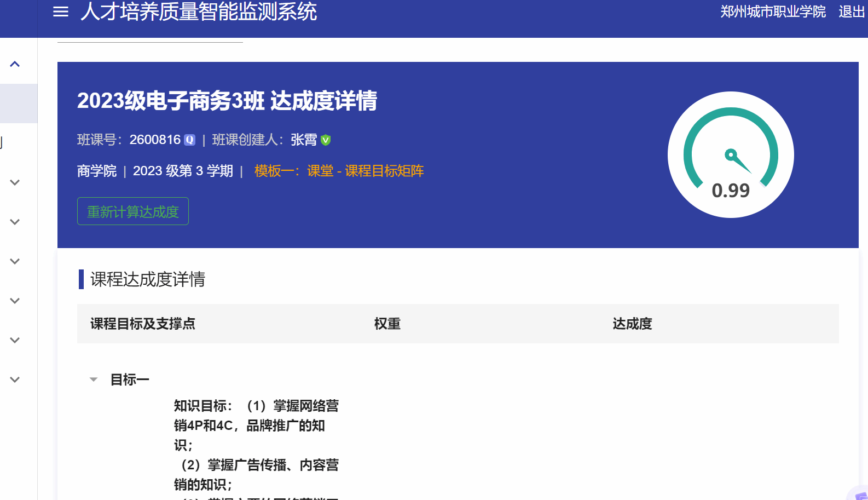Select the highlighted sidebar menu item
868x500 pixels.
19,104
